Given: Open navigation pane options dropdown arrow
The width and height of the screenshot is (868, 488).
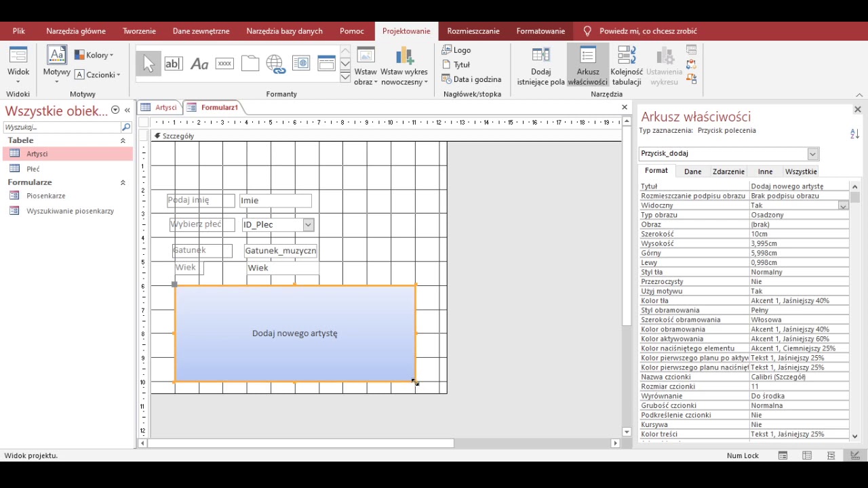Looking at the screenshot, I should [115, 110].
